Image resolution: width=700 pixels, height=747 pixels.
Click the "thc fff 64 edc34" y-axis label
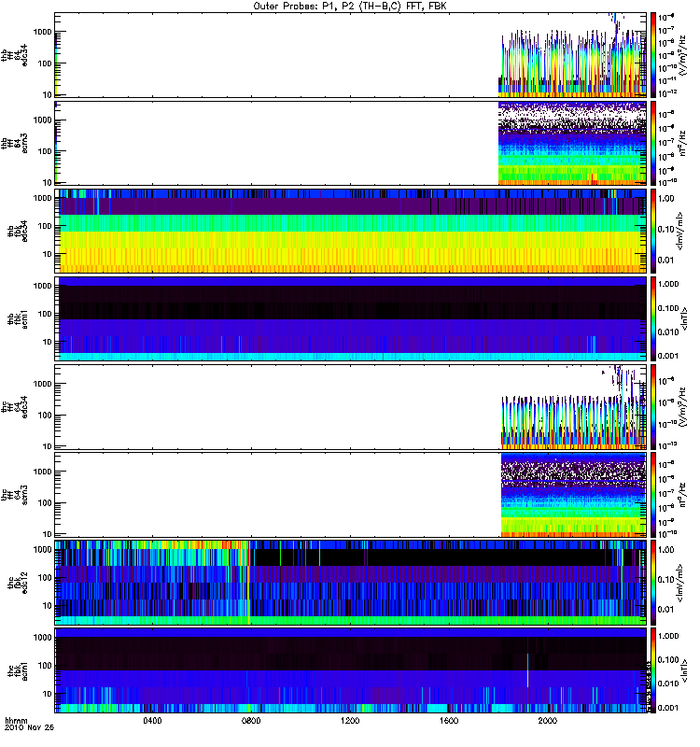(x=15, y=407)
